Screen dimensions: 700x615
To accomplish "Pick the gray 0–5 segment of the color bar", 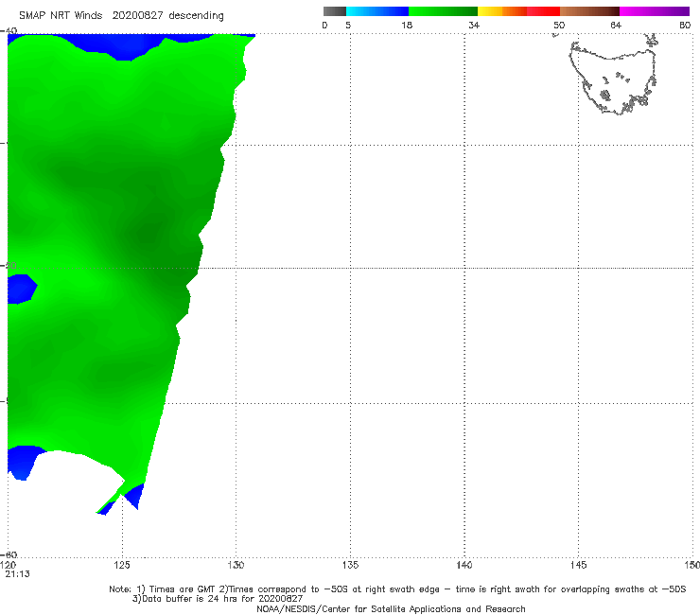I will [334, 11].
